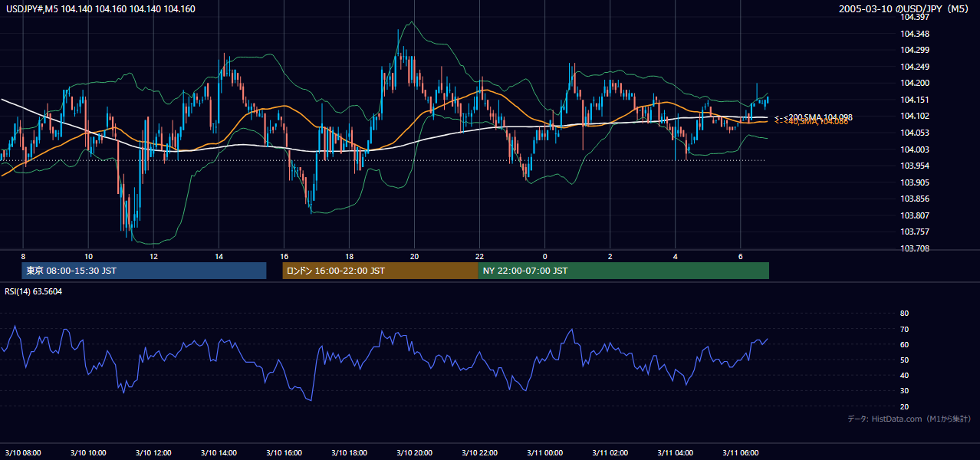980x460 pixels.
Task: Select the NY 22:00-07:00 JST session bar
Action: pyautogui.click(x=623, y=271)
